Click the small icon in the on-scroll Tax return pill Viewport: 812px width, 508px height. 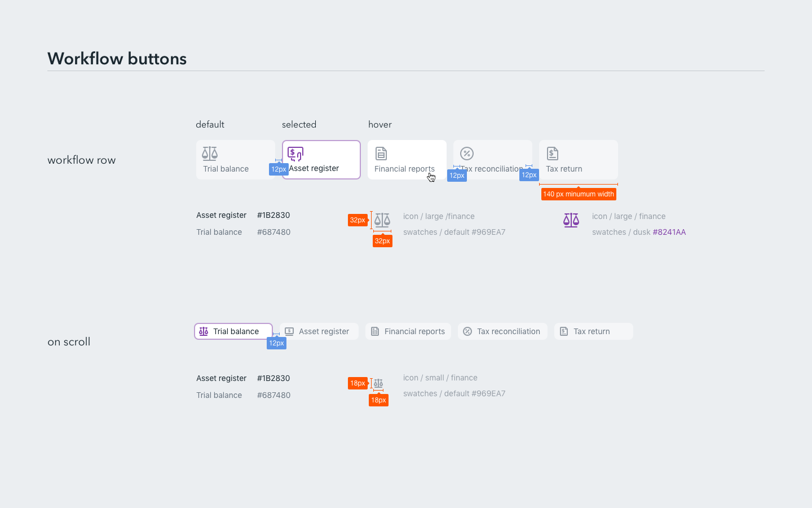[x=564, y=331]
